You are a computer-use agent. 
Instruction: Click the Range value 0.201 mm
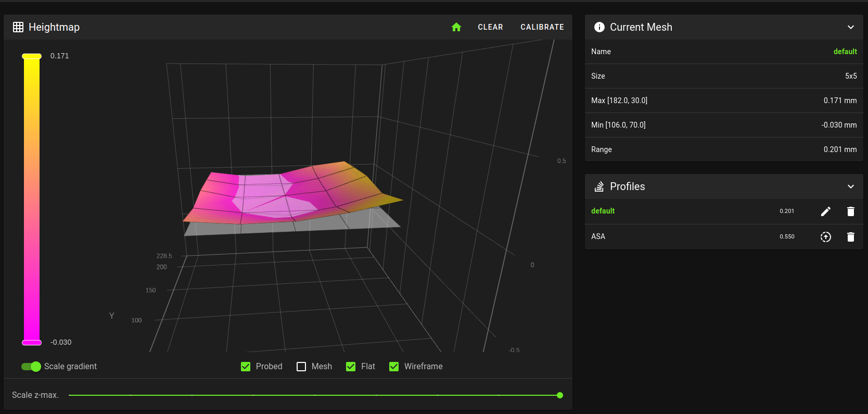840,149
